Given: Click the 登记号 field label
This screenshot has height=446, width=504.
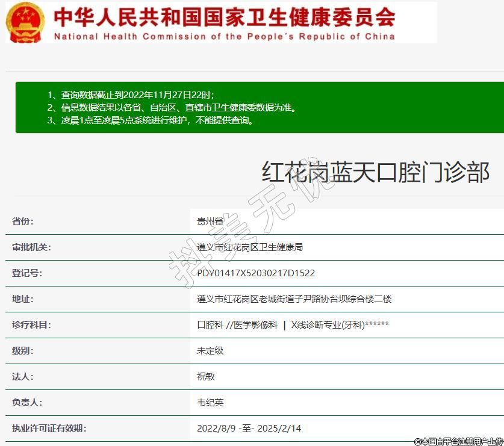Looking at the screenshot, I should click(x=27, y=273).
